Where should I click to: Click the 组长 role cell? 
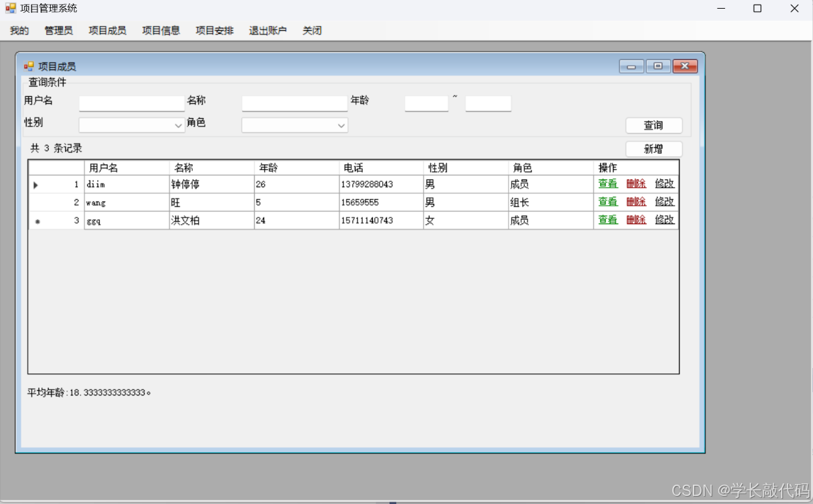[550, 203]
